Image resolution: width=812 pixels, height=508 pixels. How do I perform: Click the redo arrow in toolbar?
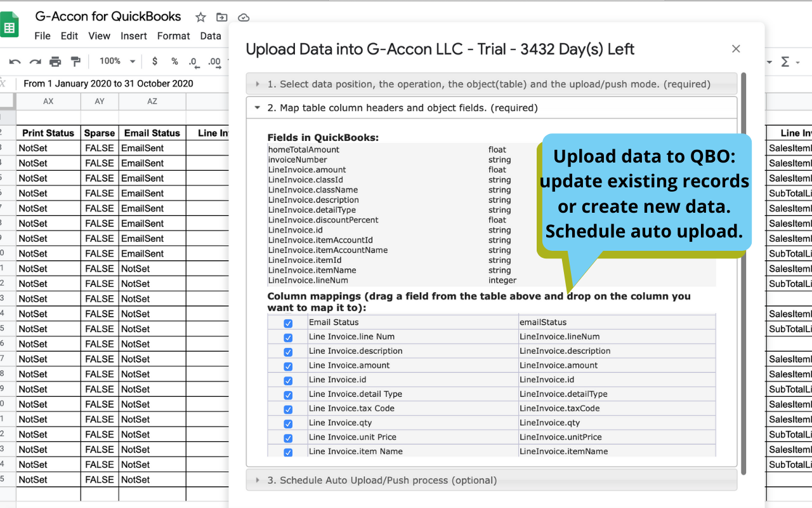36,62
